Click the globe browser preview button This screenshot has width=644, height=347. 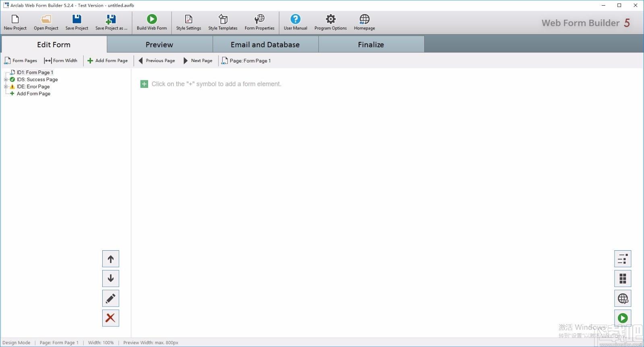click(x=623, y=298)
